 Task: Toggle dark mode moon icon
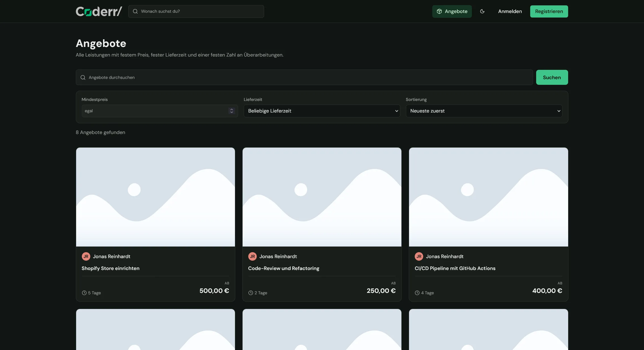[x=482, y=11]
